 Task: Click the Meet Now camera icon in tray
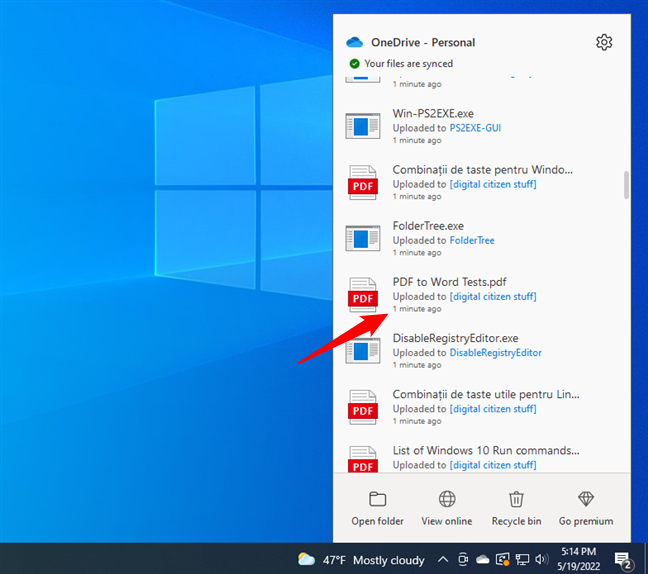(x=463, y=560)
